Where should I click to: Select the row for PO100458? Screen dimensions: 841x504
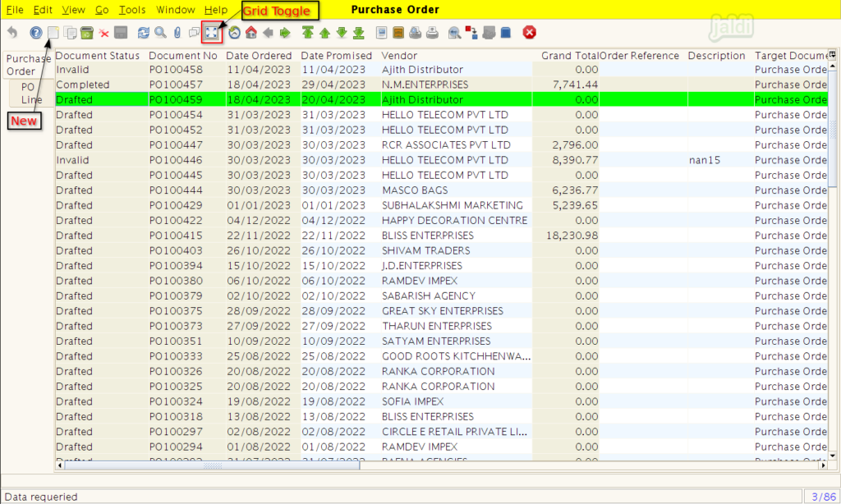[441, 70]
